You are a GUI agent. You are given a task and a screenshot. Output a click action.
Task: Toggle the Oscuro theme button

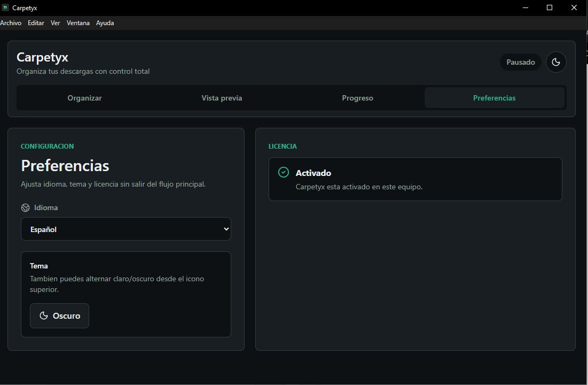[x=60, y=315]
